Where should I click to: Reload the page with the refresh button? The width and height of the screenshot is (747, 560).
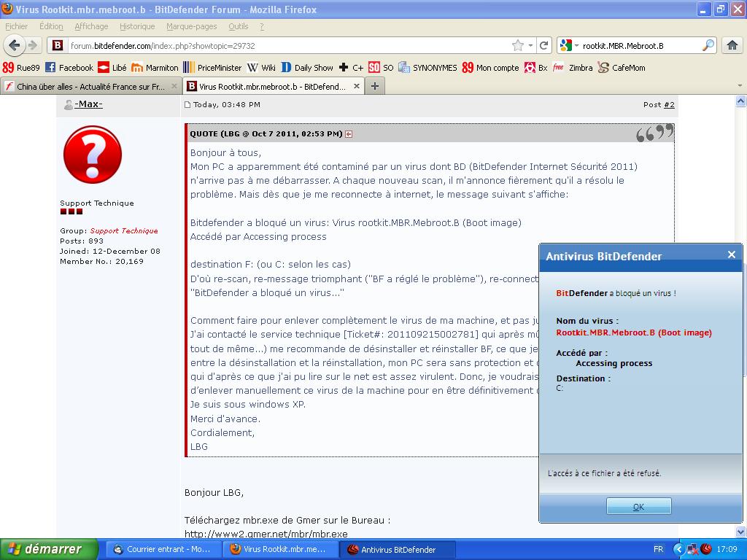click(x=543, y=46)
